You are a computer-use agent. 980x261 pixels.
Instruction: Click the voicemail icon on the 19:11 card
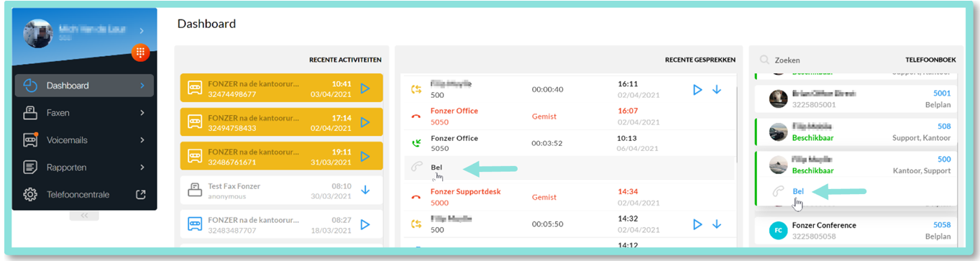pos(195,157)
